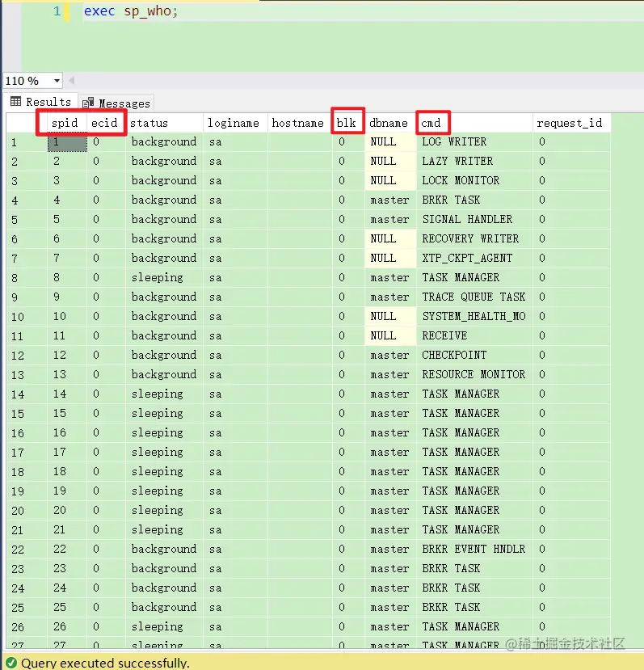Click the TRACE QUEUE TASK cmd cell

pyautogui.click(x=474, y=297)
